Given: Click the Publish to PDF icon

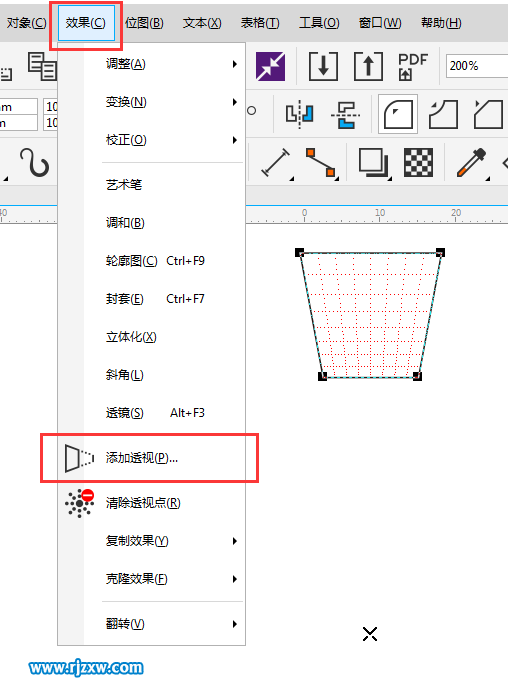Looking at the screenshot, I should tap(413, 66).
